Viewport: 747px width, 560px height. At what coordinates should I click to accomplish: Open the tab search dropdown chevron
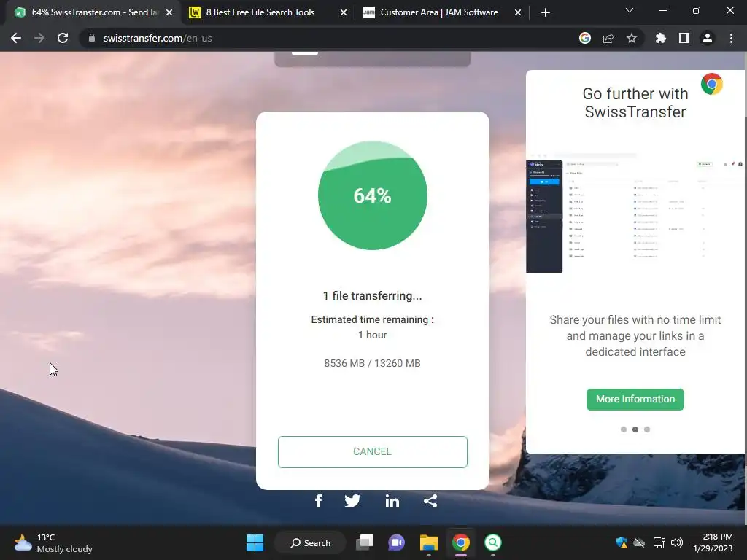pos(630,10)
